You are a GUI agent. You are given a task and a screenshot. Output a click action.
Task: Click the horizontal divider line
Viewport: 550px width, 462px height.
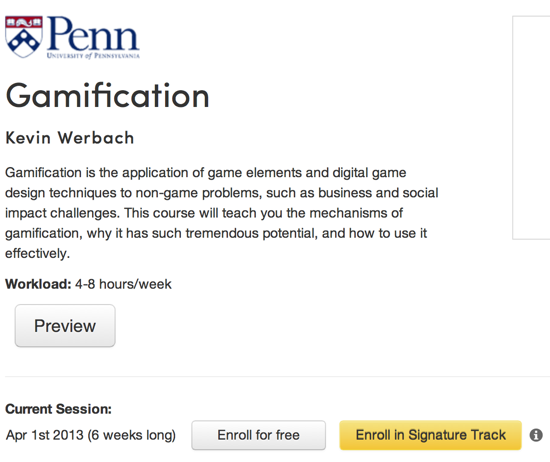click(277, 376)
